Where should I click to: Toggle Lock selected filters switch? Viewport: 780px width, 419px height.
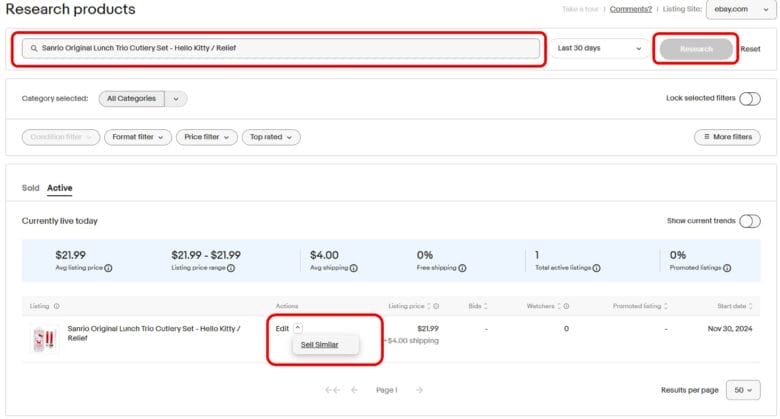[x=750, y=99]
